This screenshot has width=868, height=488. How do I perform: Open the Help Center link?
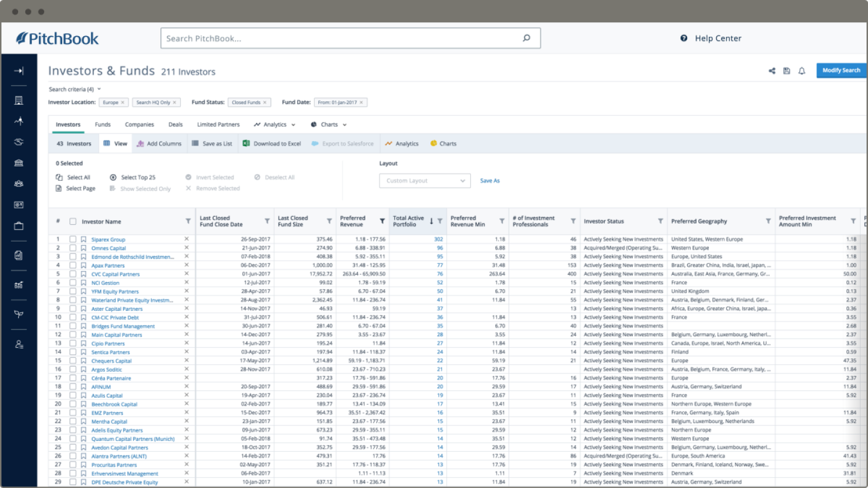711,38
